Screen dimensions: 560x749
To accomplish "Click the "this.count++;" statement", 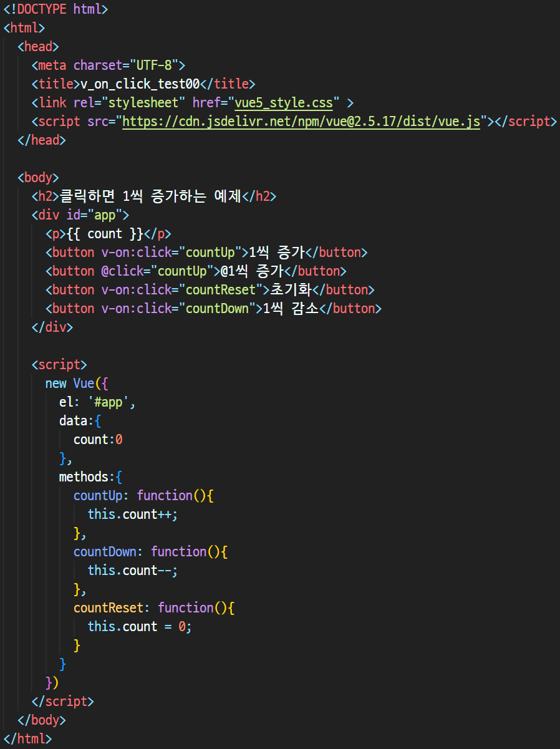I will (133, 515).
